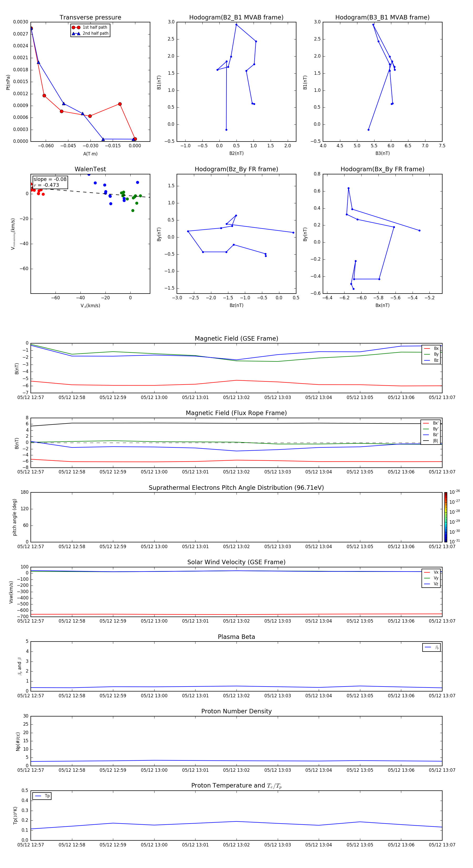Click the 'Magnetic Field (Flux Rope Frame)' title
The height and width of the screenshot is (868, 473).
(236, 413)
